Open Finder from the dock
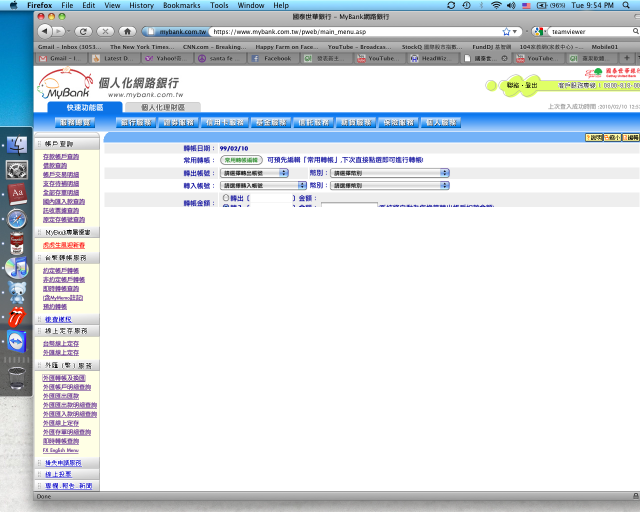 pos(17,145)
